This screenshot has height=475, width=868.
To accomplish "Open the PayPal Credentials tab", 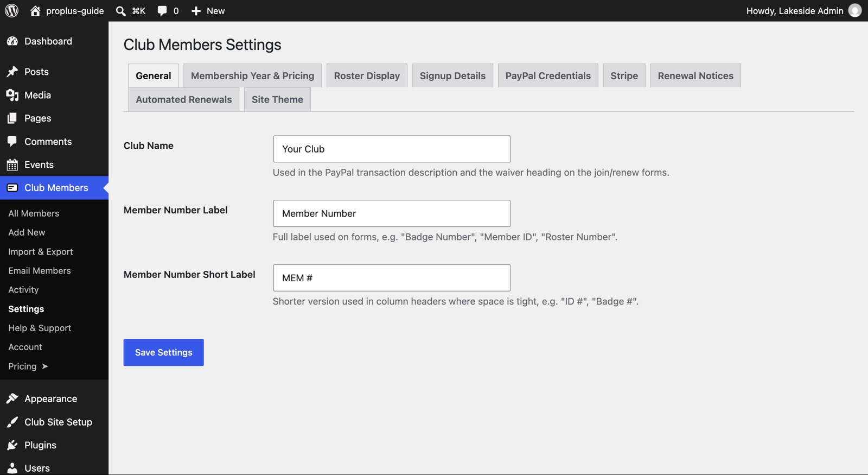I will [x=548, y=75].
